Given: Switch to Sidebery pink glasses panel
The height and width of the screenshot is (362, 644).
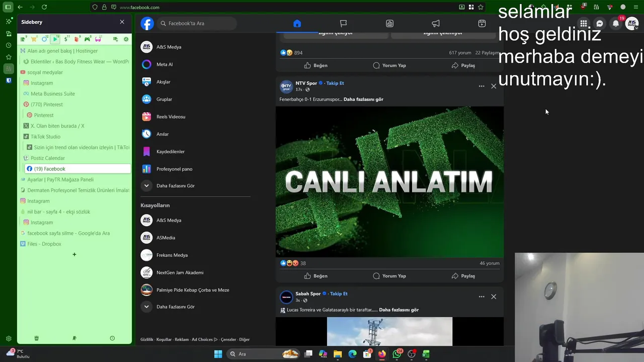Looking at the screenshot, I should click(x=98, y=39).
